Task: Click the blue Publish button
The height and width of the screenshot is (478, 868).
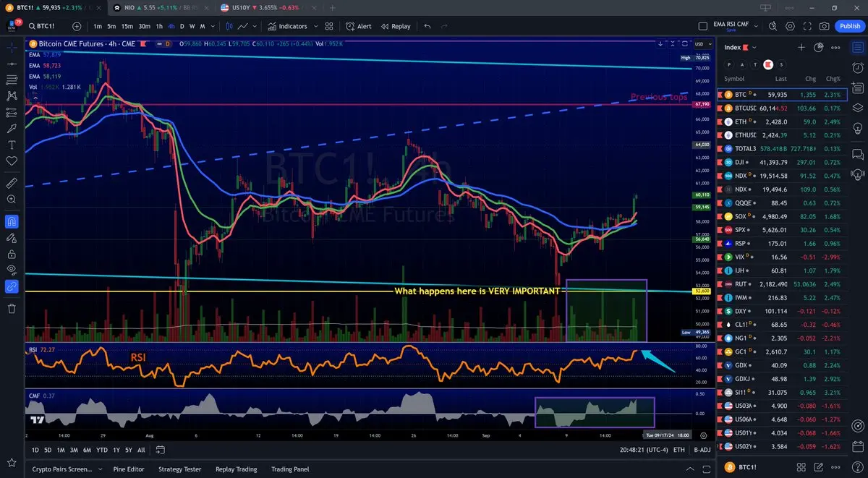Action: (849, 26)
